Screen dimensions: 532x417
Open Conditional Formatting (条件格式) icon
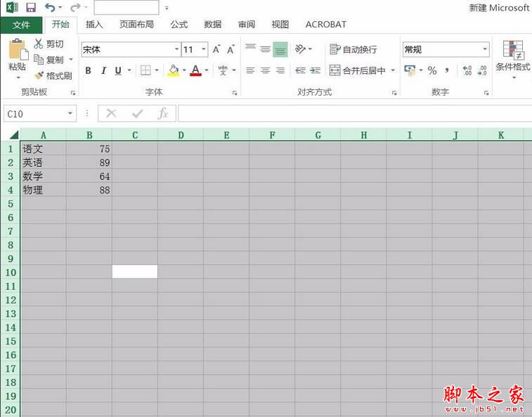coord(513,50)
